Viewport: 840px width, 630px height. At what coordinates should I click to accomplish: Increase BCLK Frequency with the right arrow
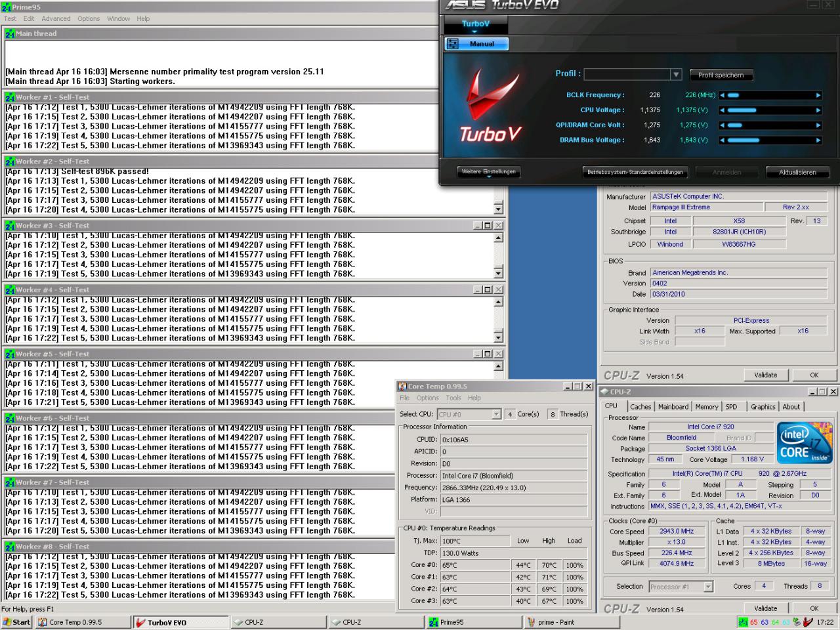click(x=818, y=95)
